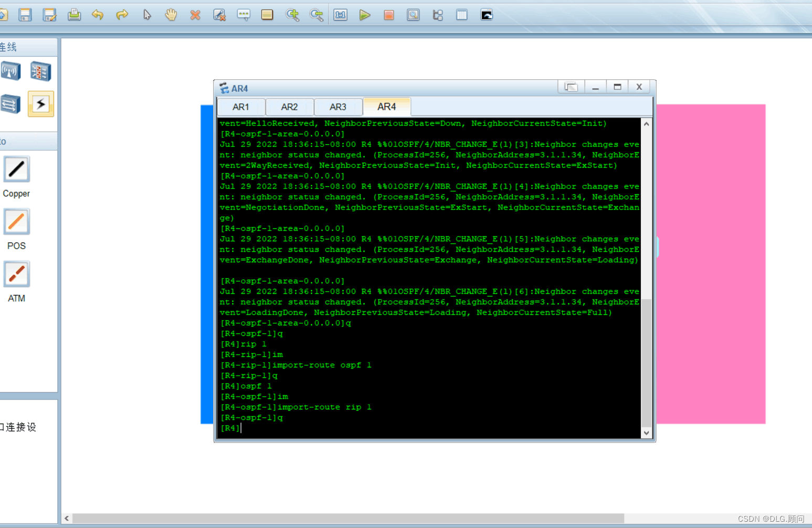Image resolution: width=812 pixels, height=528 pixels.
Task: Undo the last action
Action: click(98, 15)
